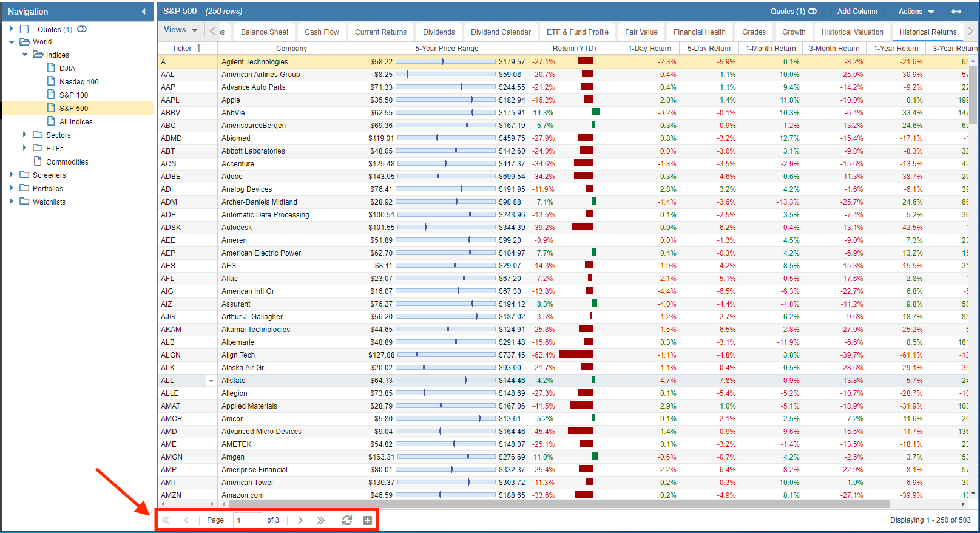Click Align Tech's 5-year price range bar
The height and width of the screenshot is (533, 980).
point(445,355)
